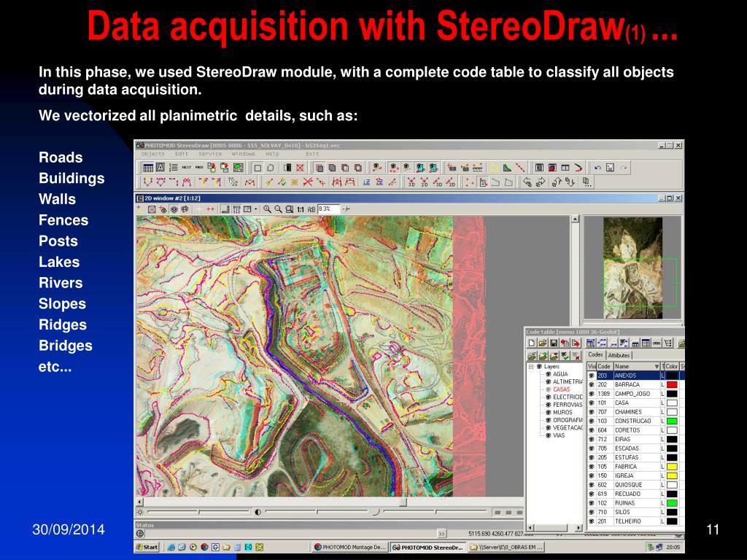Click the save disk icon in Code table
Screen dimensions: 747x560
coord(554,343)
